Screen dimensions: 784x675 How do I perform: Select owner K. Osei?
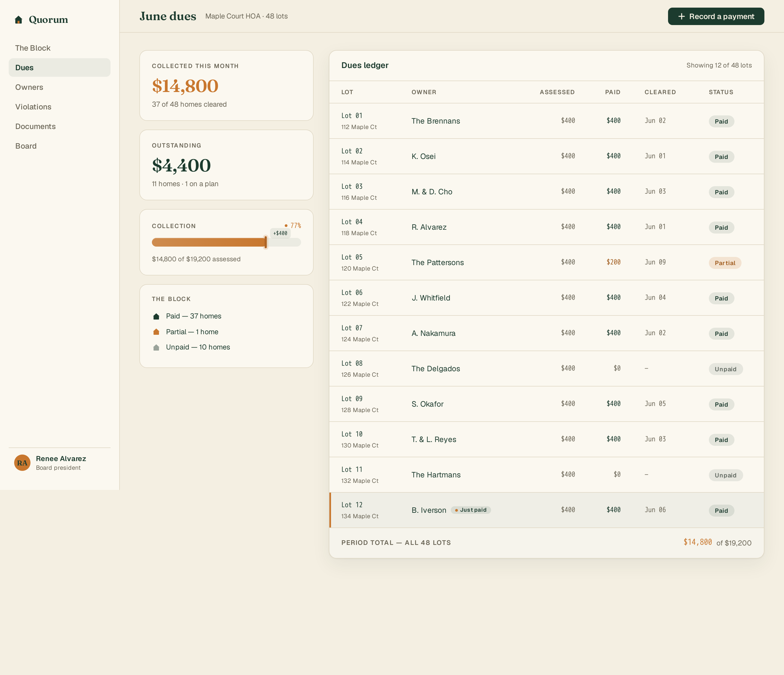pos(423,156)
